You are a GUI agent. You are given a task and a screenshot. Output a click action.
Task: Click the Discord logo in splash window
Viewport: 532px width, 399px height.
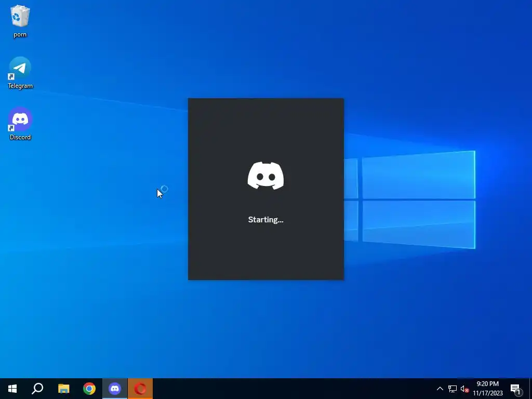pos(265,176)
